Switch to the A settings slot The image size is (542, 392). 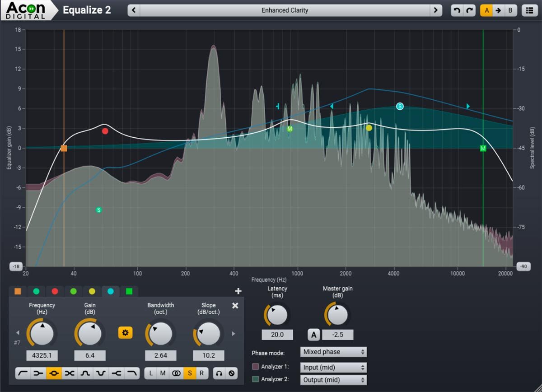(486, 10)
